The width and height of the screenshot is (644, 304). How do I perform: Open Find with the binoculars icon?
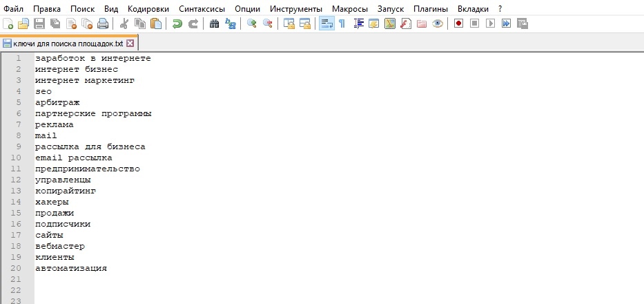[x=214, y=23]
